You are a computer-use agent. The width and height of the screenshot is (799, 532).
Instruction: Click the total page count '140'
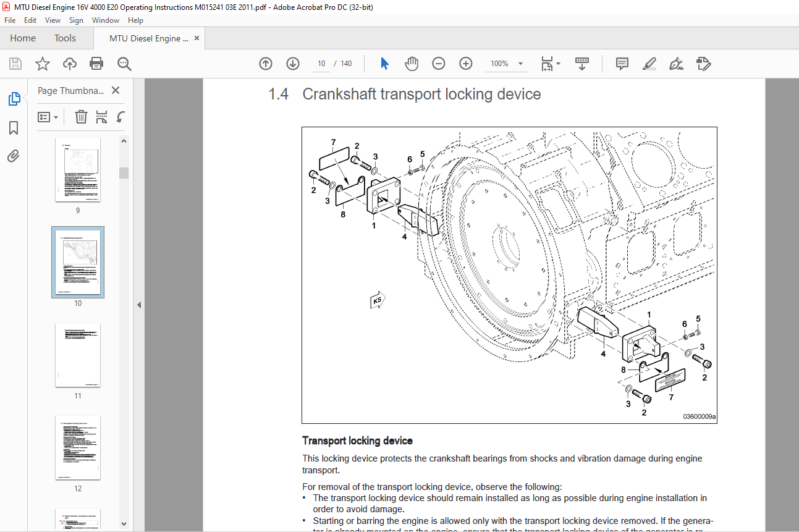tap(346, 64)
